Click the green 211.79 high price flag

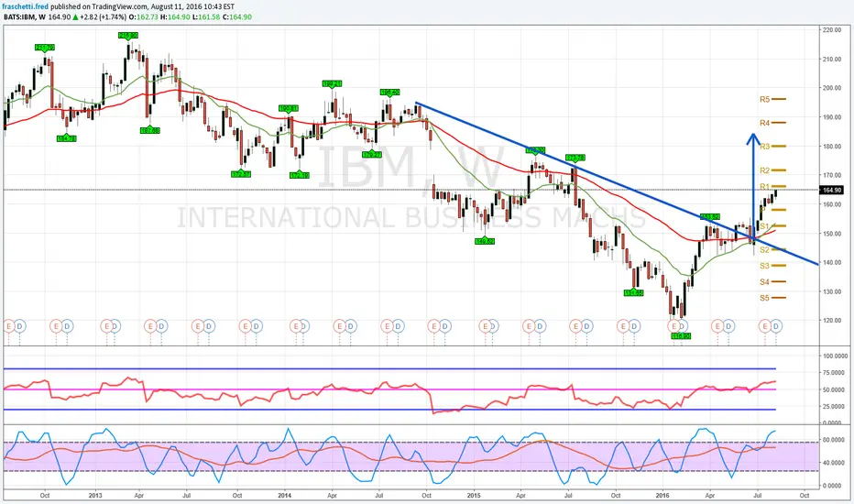[x=45, y=48]
